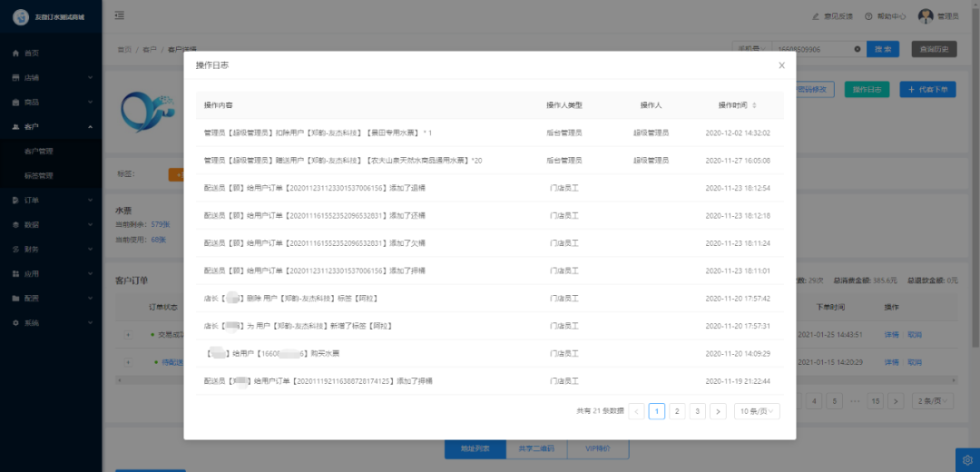Image resolution: width=980 pixels, height=472 pixels.
Task: Click 操作内容 column header
Action: [218, 105]
